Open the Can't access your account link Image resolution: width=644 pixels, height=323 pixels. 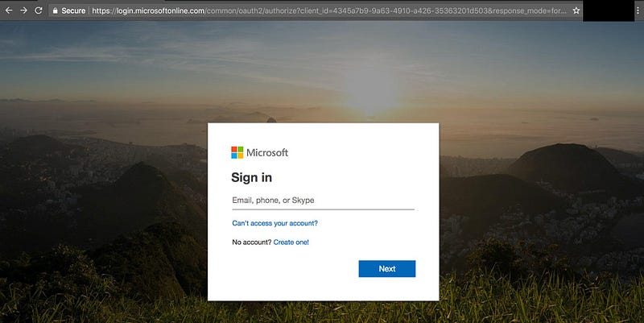275,223
